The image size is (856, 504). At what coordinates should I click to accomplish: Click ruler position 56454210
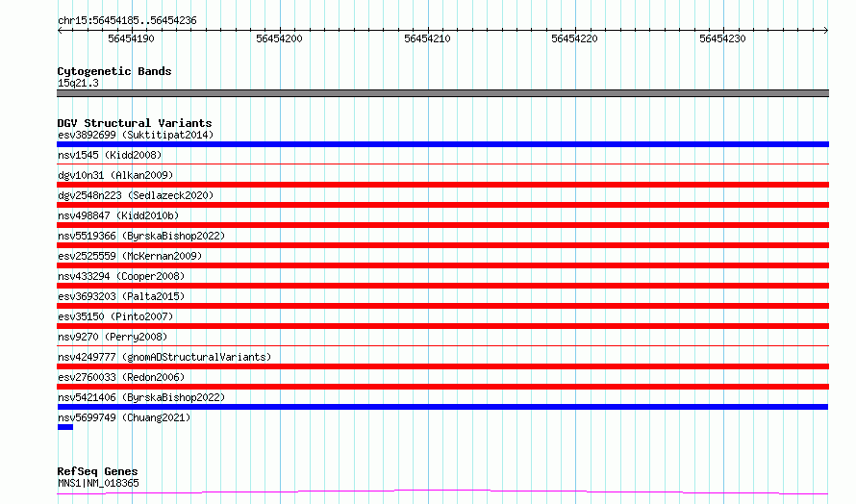pos(427,38)
